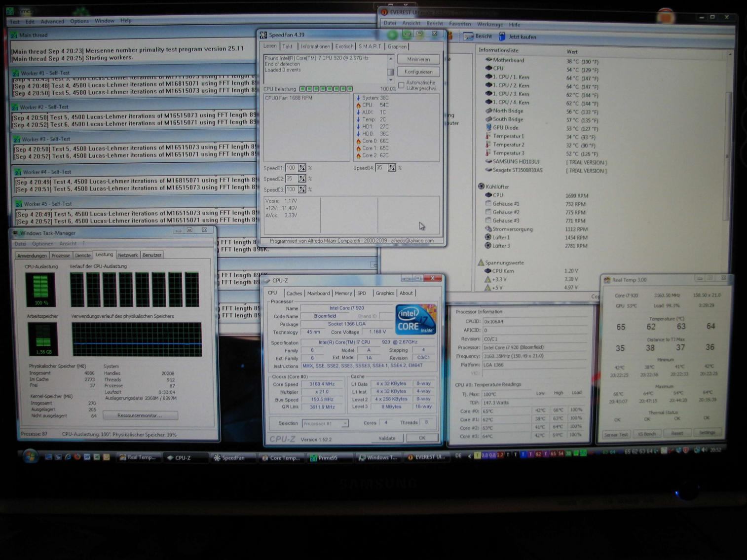Click the Core 0 flame icon in SpeedFan

(x=358, y=141)
